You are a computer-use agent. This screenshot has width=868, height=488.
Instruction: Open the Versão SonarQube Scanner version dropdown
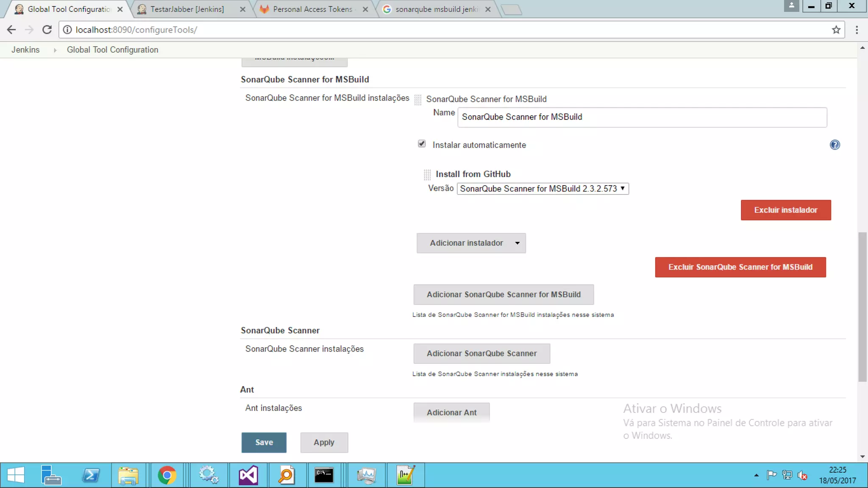542,189
